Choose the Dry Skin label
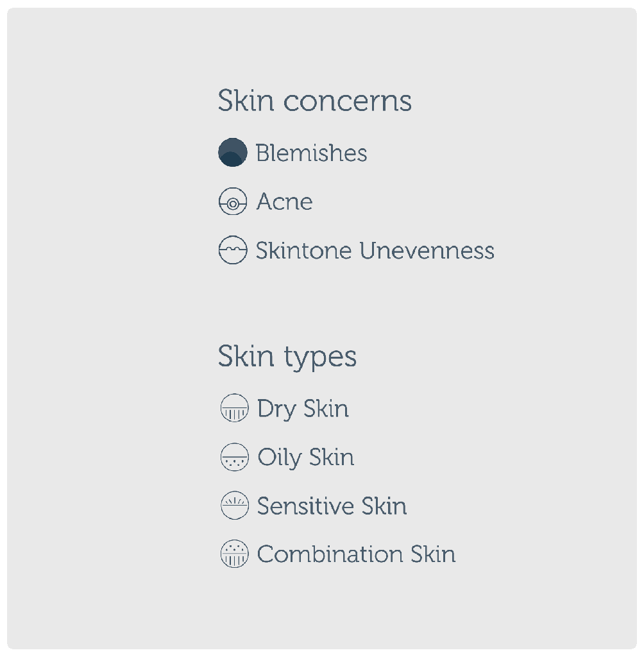 click(x=303, y=409)
